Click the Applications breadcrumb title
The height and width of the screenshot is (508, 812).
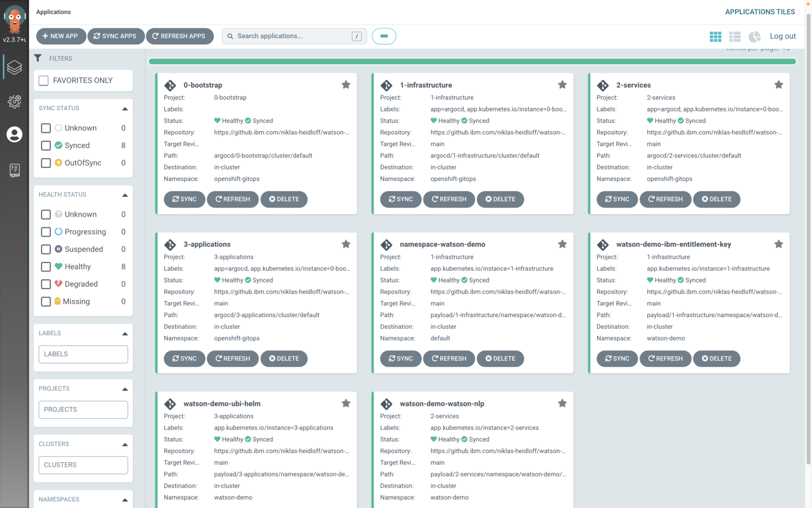pos(53,12)
